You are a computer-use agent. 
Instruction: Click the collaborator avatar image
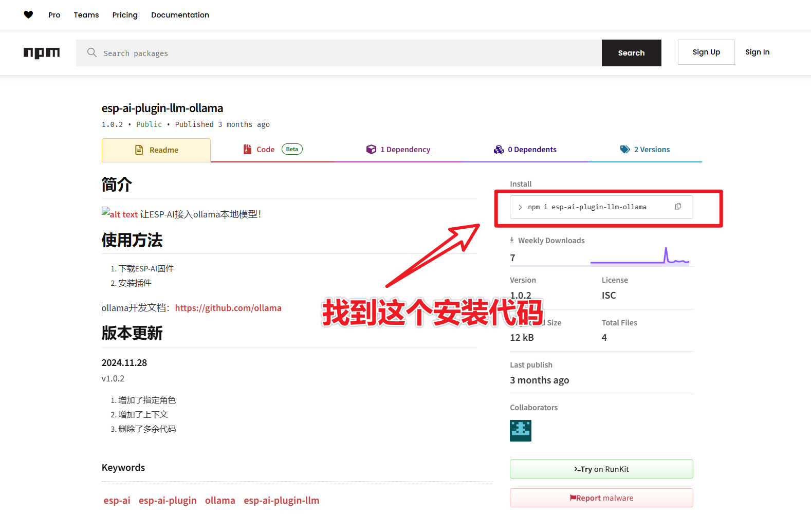coord(520,431)
